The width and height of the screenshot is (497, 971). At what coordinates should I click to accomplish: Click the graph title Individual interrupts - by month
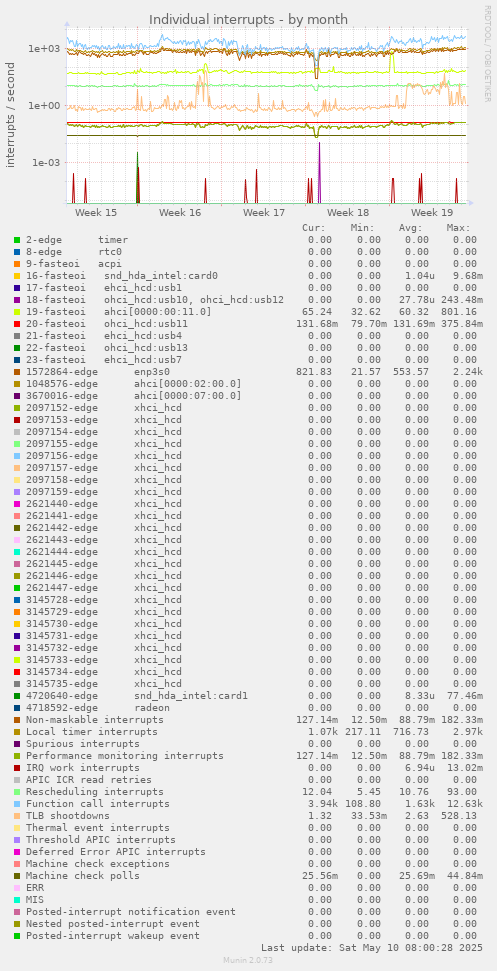tap(248, 20)
